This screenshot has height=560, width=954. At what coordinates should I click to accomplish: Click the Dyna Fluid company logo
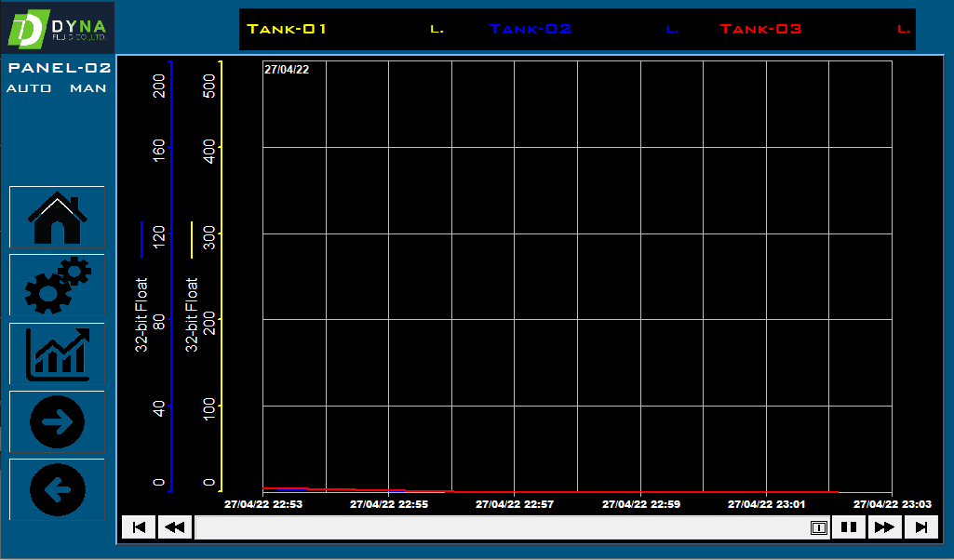(x=58, y=30)
